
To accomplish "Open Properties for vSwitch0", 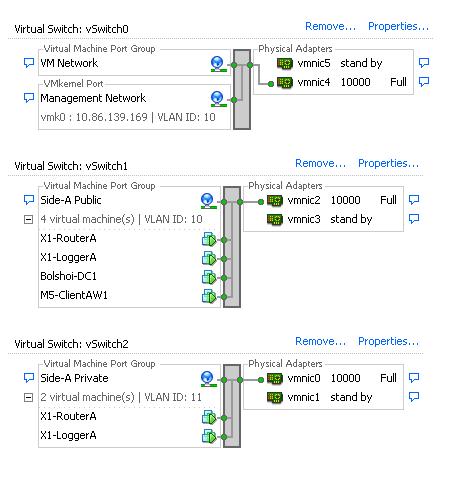I will tap(398, 26).
